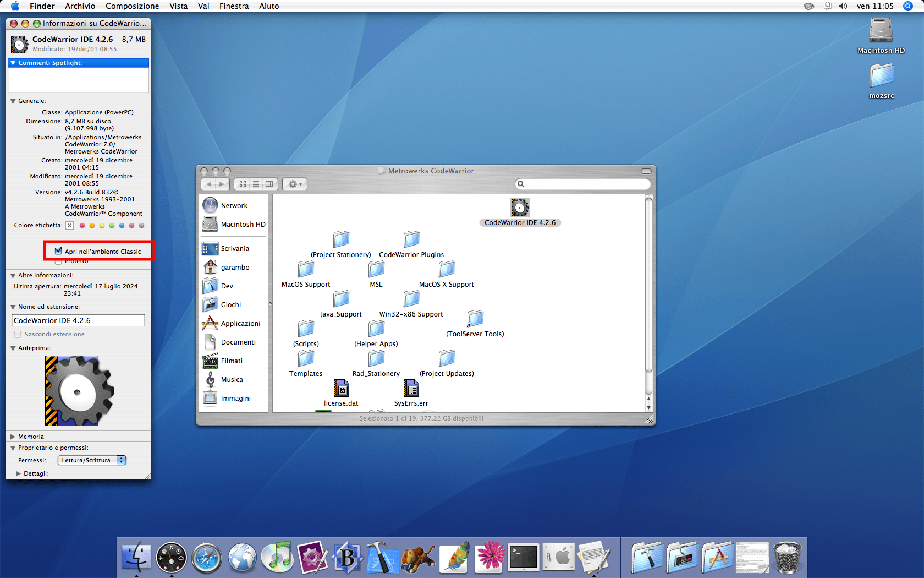Screen dimensions: 924x578
Task: Toggle the Nascondi estensione checkbox
Action: [x=18, y=334]
